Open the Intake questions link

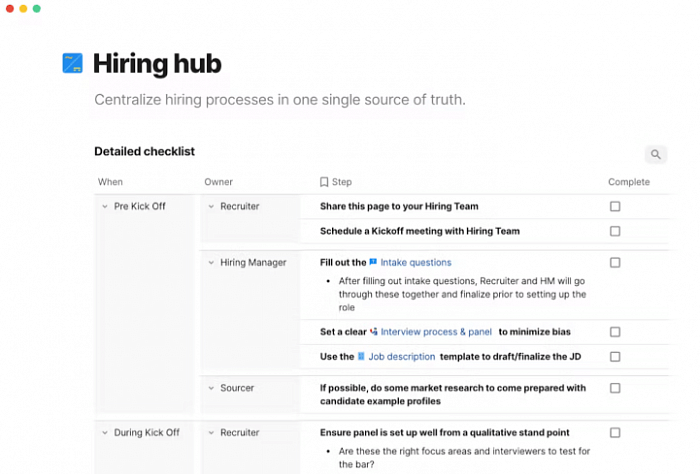tap(416, 262)
